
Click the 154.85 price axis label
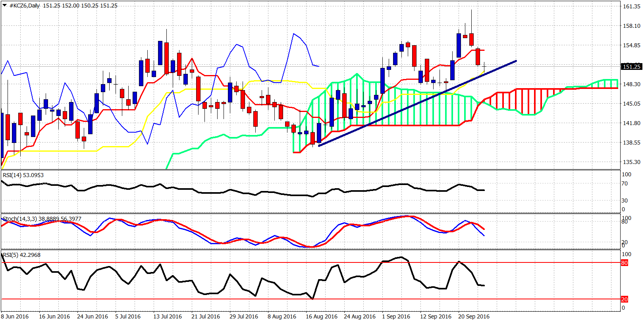pyautogui.click(x=631, y=45)
